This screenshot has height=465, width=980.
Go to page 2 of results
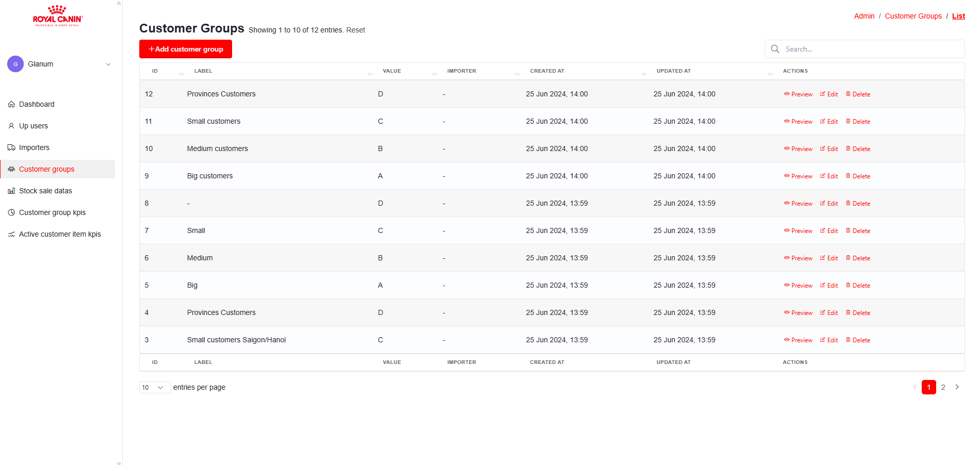(943, 387)
